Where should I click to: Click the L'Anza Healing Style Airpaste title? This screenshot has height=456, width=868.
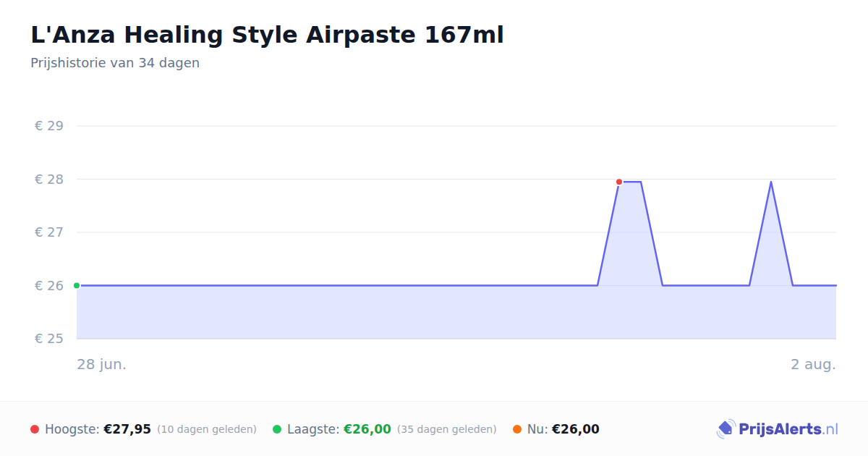click(x=267, y=35)
